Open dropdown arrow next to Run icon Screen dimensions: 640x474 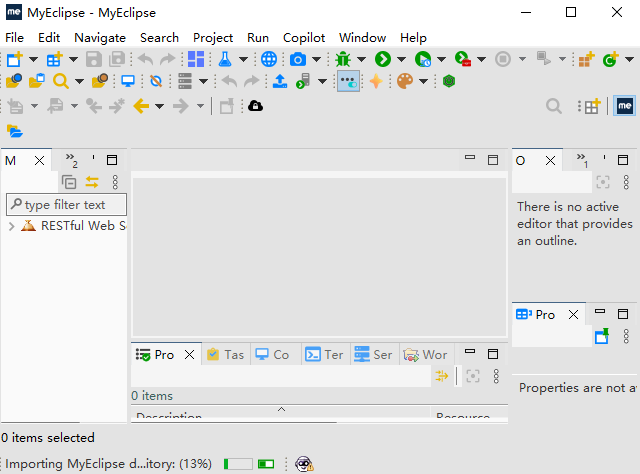pos(399,60)
